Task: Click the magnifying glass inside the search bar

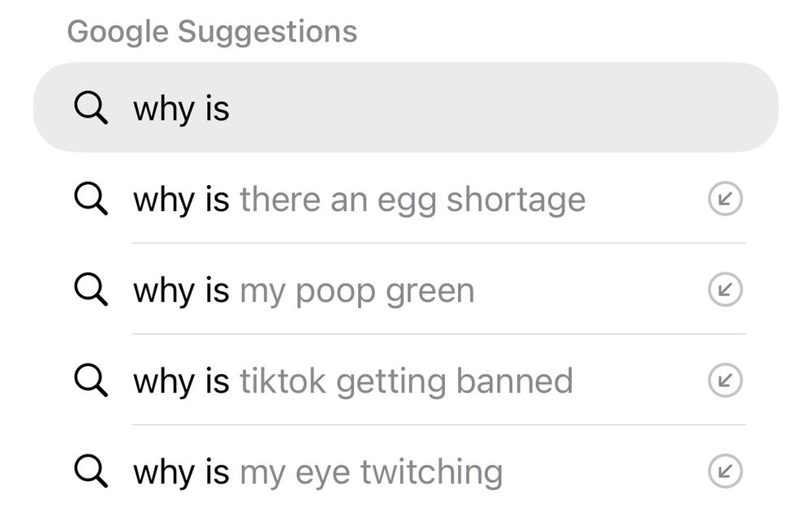Action: (91, 106)
